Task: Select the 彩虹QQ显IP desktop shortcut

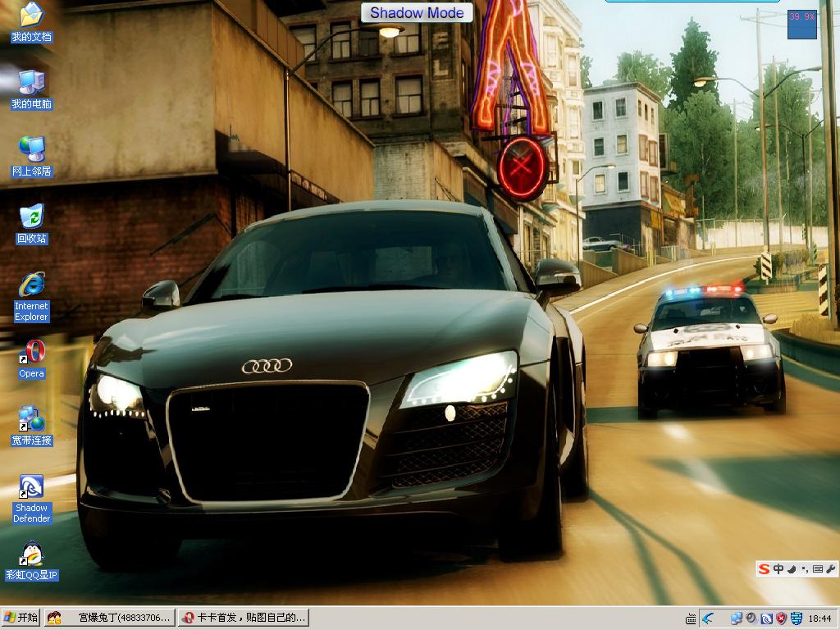Action: pos(32,561)
